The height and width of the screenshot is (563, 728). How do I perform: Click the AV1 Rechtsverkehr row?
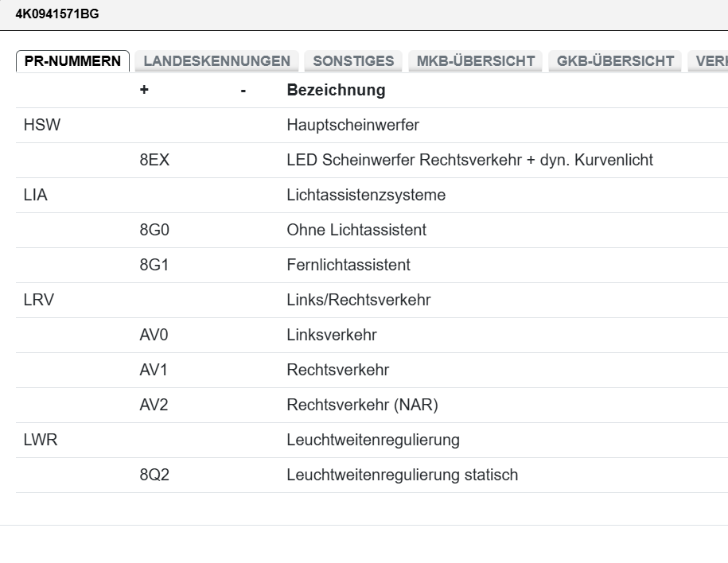click(337, 371)
